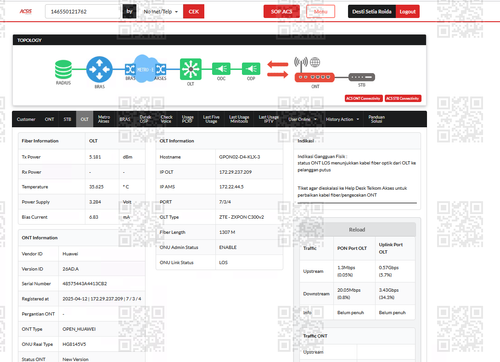Click the AKSES switch icon beside cloud
Viewport: 500px width, 362px height.
pyautogui.click(x=161, y=69)
